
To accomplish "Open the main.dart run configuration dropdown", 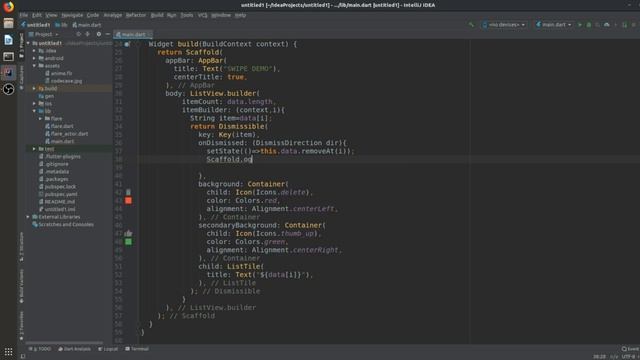I will [553, 25].
